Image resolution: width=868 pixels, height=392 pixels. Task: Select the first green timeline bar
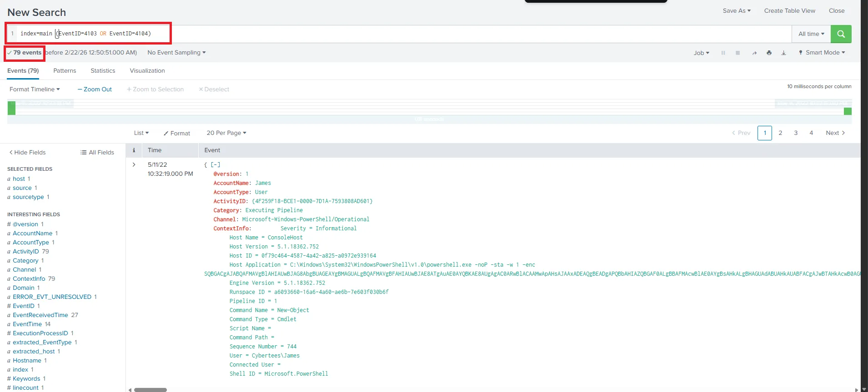[x=11, y=108]
